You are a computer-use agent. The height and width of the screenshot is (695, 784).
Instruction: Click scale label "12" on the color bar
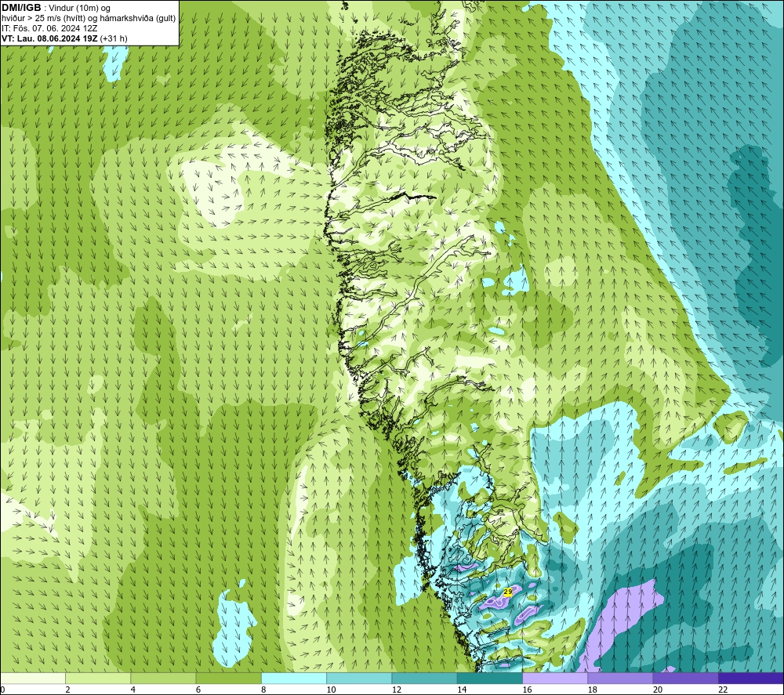point(397,690)
